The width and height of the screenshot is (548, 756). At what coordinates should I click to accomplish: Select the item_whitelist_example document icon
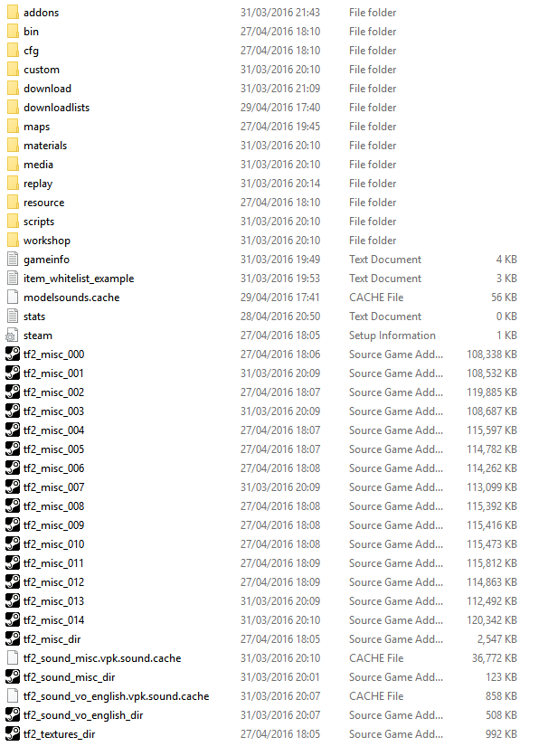point(13,279)
